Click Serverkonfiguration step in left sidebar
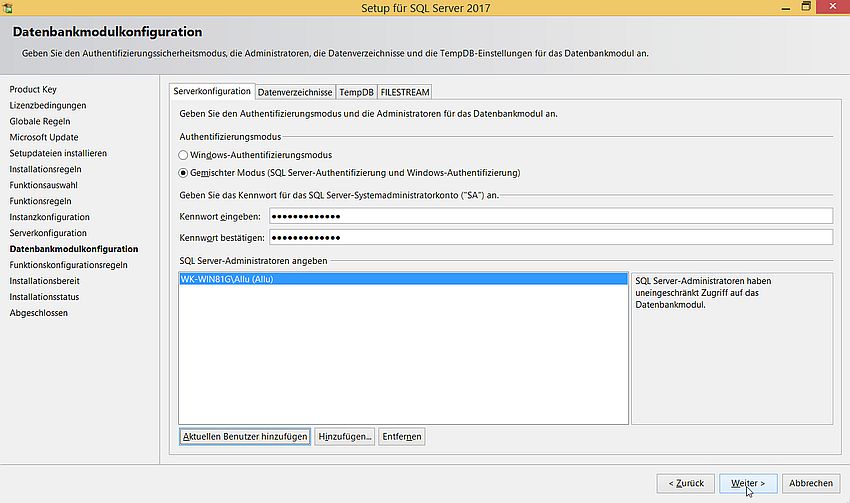The height and width of the screenshot is (503, 850). [x=48, y=233]
